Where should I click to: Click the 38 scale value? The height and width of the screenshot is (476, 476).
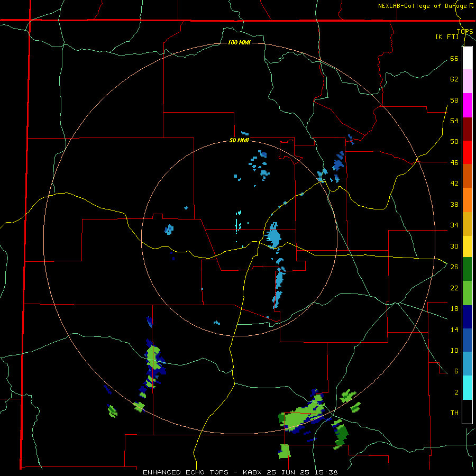[x=454, y=204]
